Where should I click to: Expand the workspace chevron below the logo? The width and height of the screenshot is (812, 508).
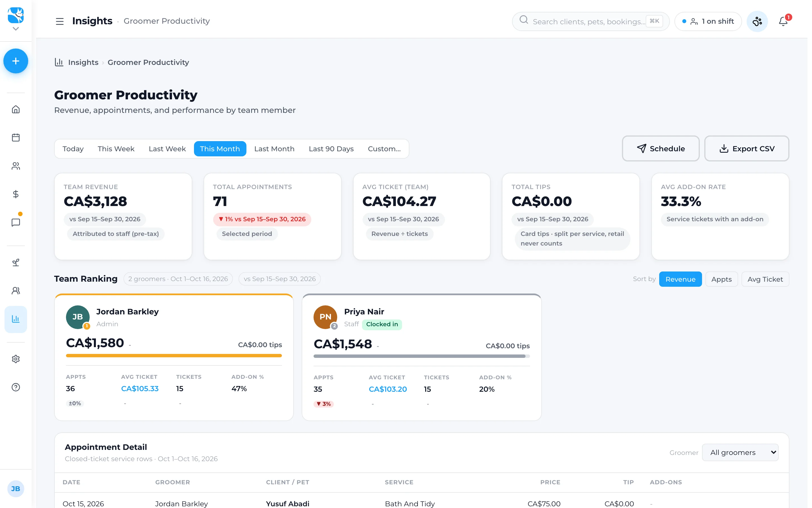click(16, 29)
